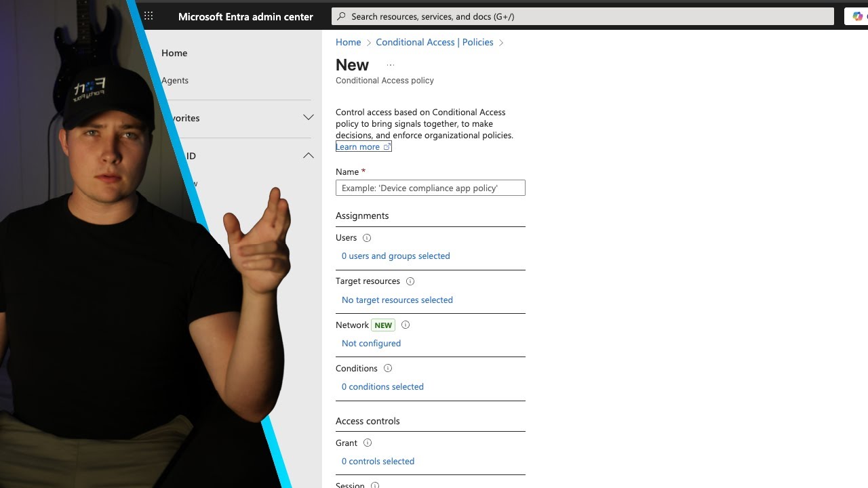Screen dimensions: 868x488
Task: Expand the Favorites section chevron
Action: 309,118
